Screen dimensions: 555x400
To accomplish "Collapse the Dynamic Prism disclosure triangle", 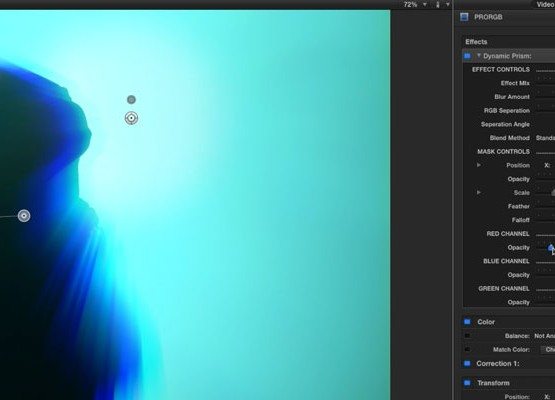I will (x=479, y=56).
